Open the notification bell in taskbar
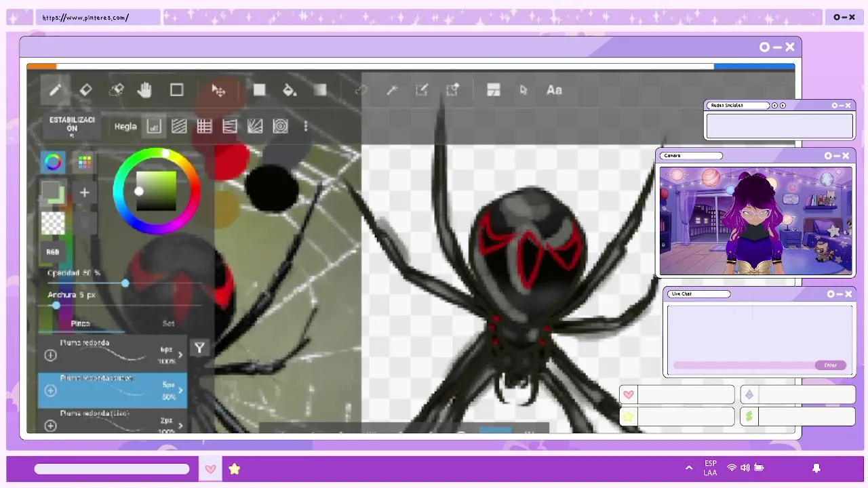 [816, 468]
